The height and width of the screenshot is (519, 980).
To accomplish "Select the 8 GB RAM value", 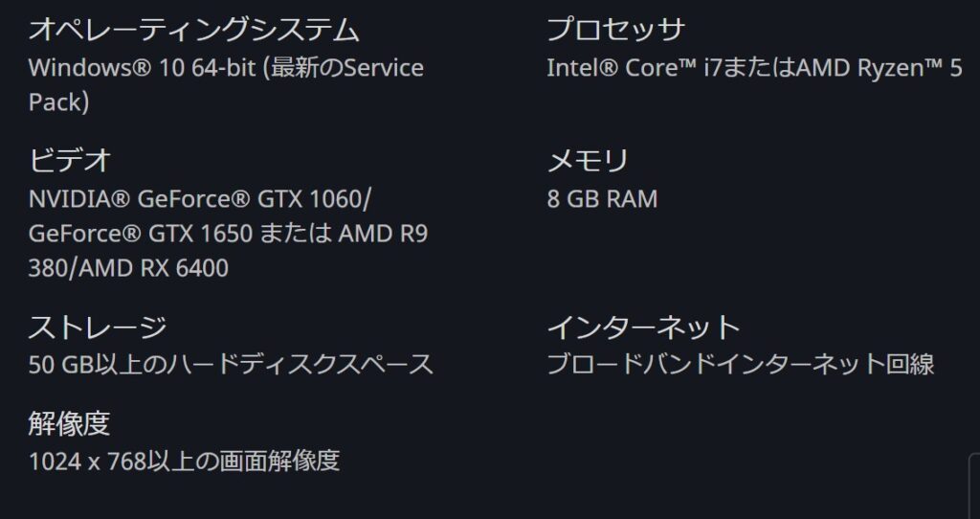I will pyautogui.click(x=603, y=199).
